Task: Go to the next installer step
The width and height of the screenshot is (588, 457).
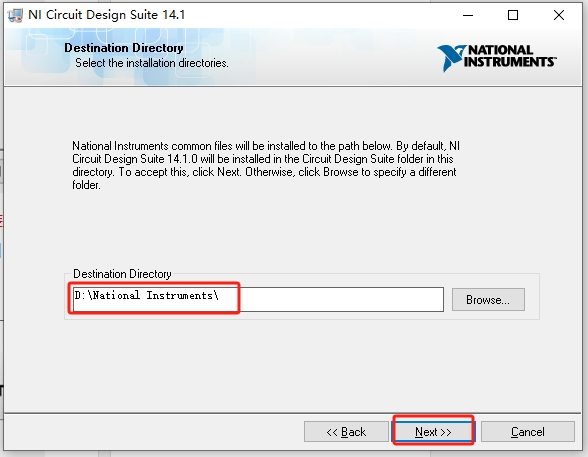Action: click(x=433, y=432)
